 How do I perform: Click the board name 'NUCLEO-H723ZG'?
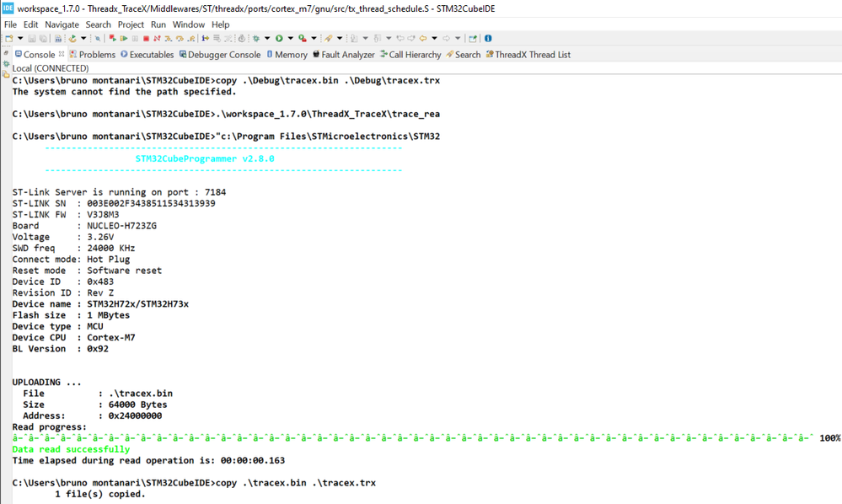[122, 226]
